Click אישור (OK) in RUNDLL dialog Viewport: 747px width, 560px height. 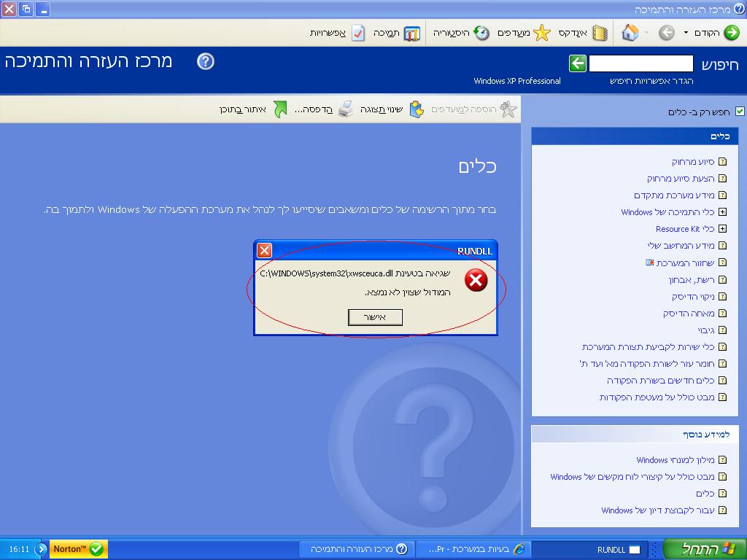coord(375,317)
